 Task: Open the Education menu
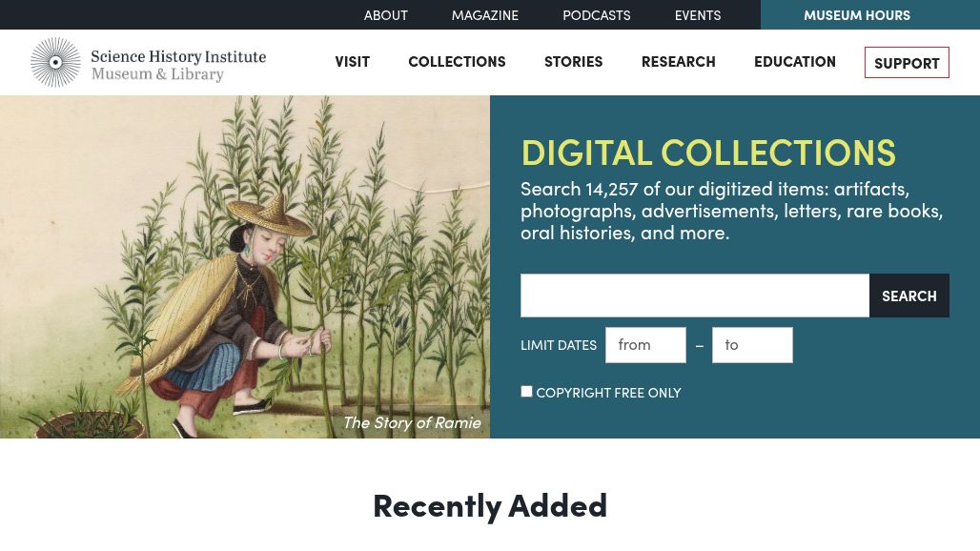coord(794,61)
